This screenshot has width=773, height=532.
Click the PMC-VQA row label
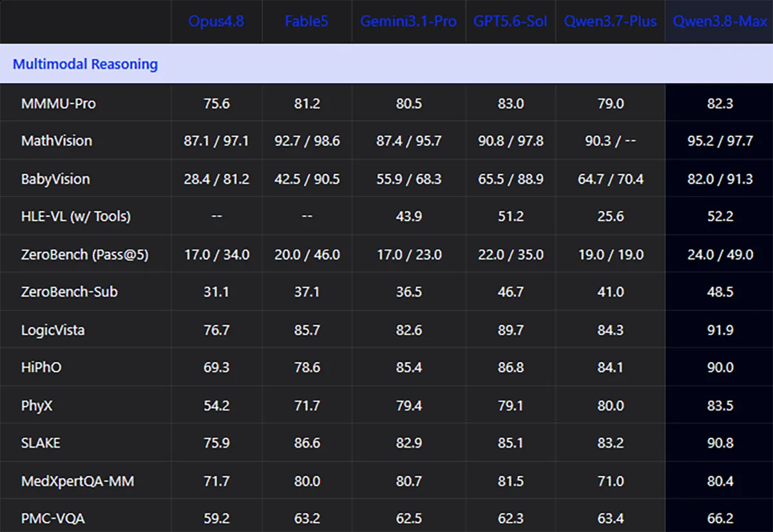(x=53, y=518)
